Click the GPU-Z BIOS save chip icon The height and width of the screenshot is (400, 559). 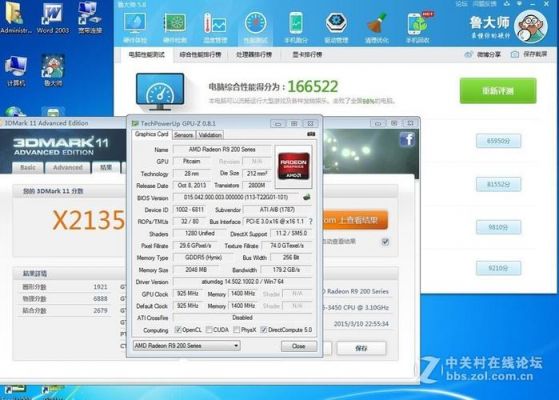click(306, 197)
